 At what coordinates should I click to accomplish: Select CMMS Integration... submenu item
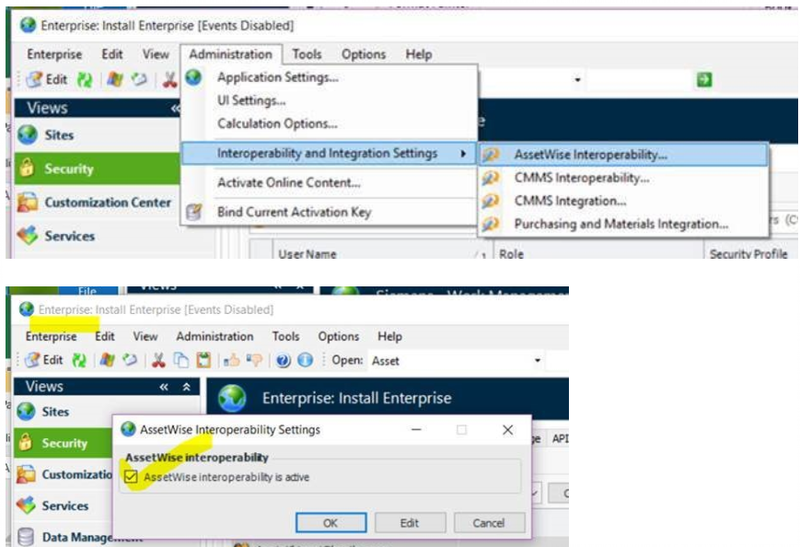point(623,201)
